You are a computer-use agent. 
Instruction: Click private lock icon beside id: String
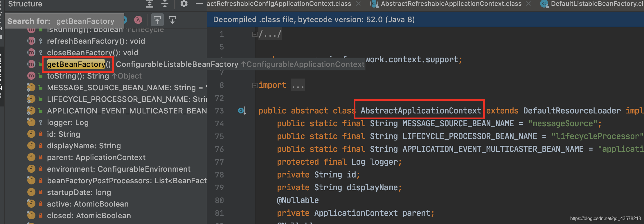[x=41, y=134]
